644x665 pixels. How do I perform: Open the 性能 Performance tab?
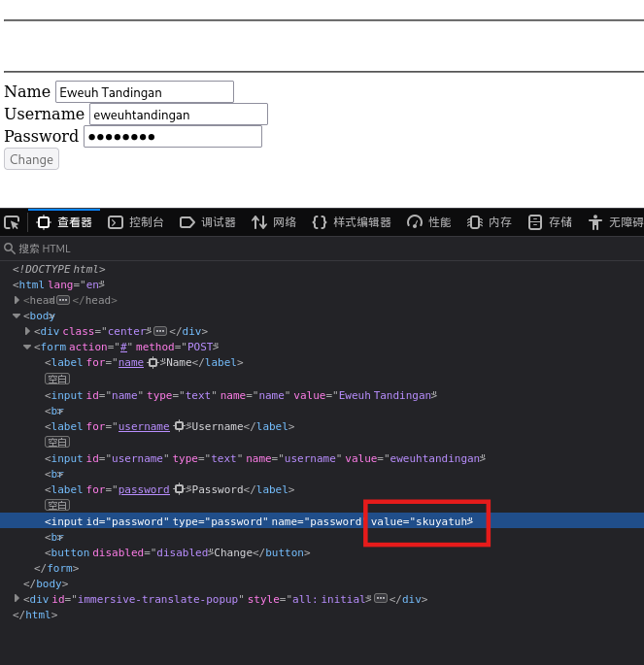(429, 222)
